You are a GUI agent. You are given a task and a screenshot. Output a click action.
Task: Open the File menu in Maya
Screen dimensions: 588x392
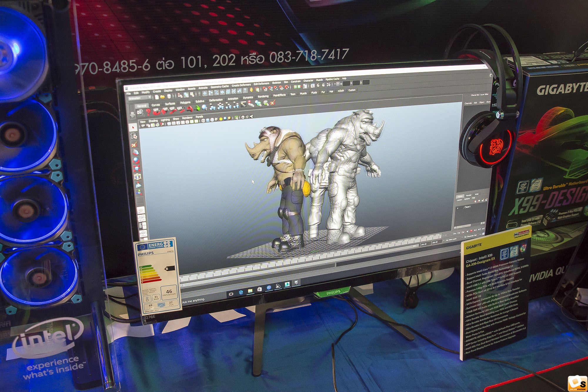[x=129, y=94]
